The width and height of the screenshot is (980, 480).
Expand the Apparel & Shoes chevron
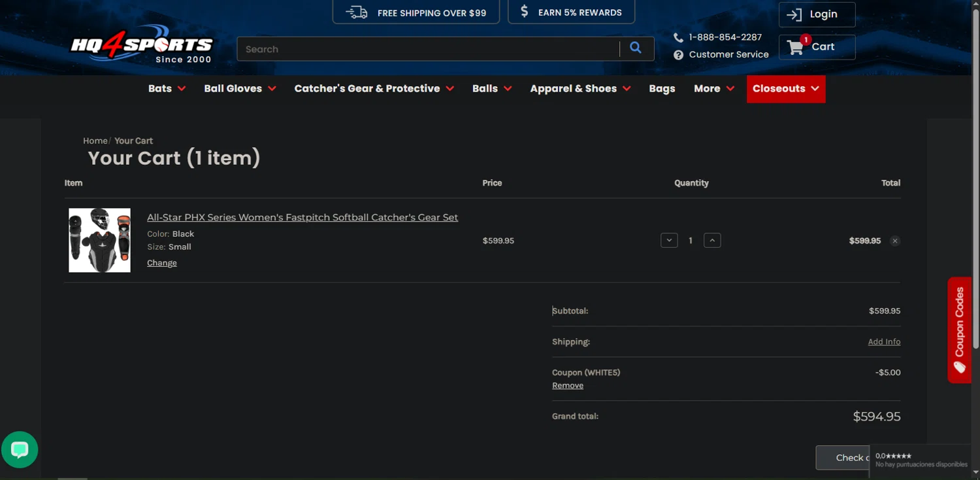tap(627, 89)
